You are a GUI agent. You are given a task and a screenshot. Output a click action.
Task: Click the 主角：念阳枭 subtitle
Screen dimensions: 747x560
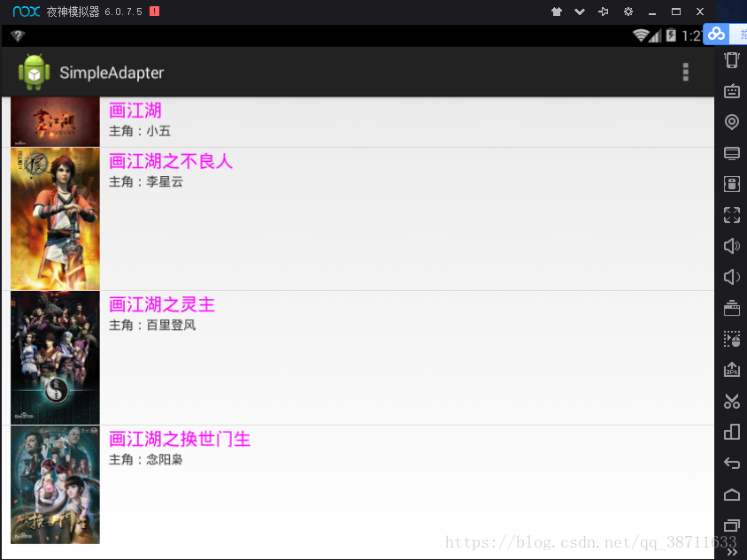coord(146,459)
